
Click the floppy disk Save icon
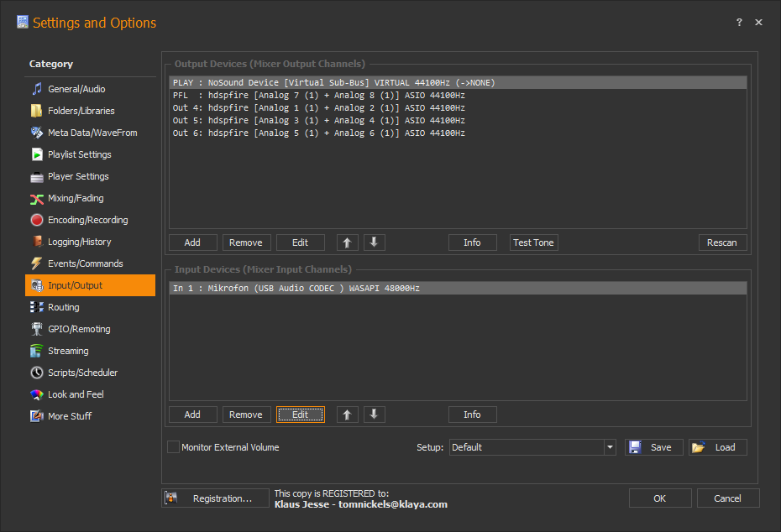pos(635,447)
